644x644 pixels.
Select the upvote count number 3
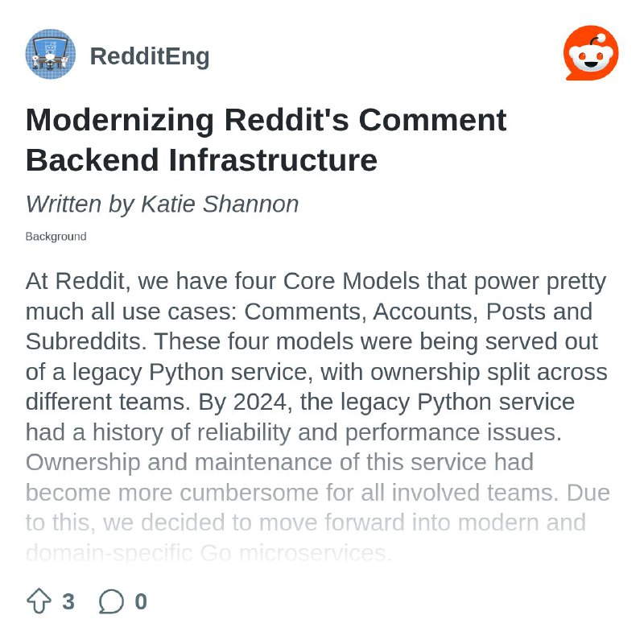click(x=68, y=601)
